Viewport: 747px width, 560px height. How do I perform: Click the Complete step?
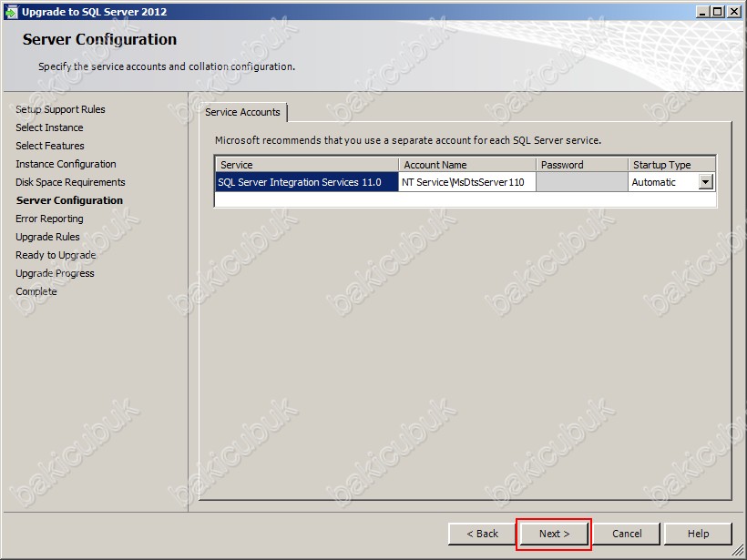(x=36, y=291)
